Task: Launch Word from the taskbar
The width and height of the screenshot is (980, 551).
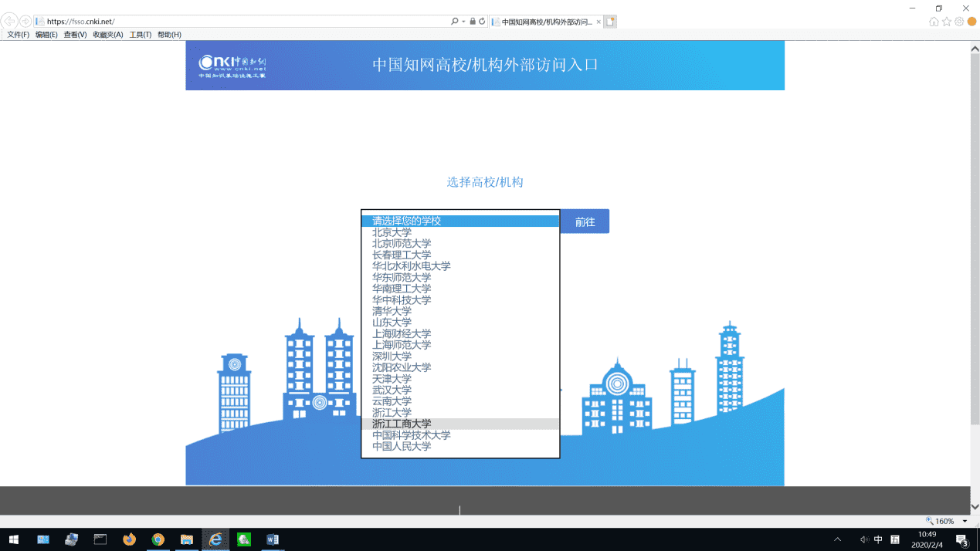Action: click(273, 539)
